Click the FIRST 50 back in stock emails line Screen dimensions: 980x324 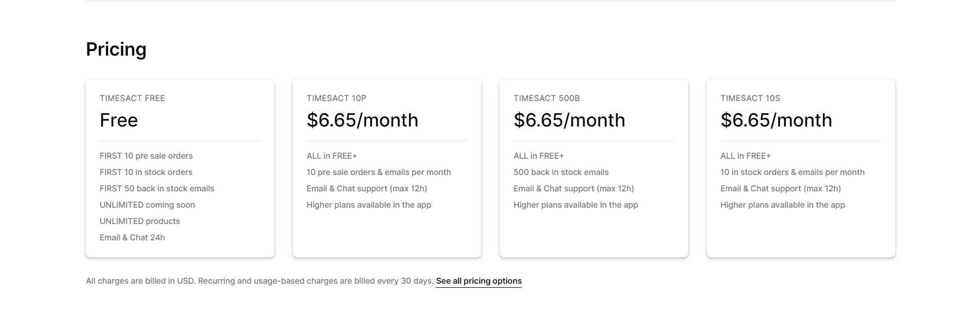pos(157,189)
